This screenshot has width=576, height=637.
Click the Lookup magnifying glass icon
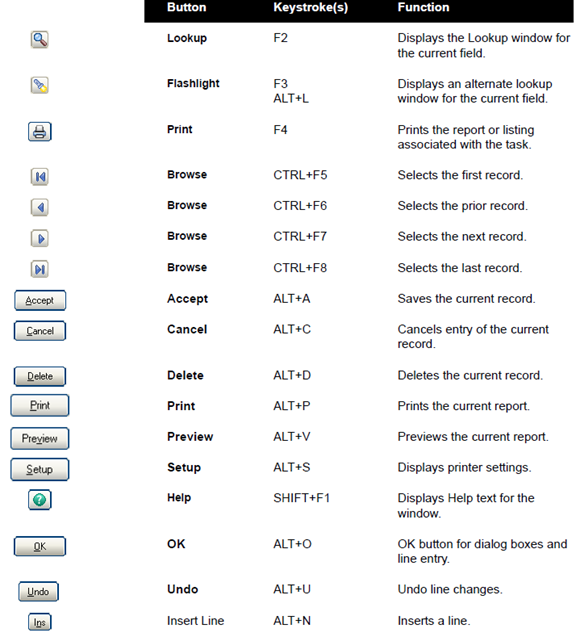39,39
